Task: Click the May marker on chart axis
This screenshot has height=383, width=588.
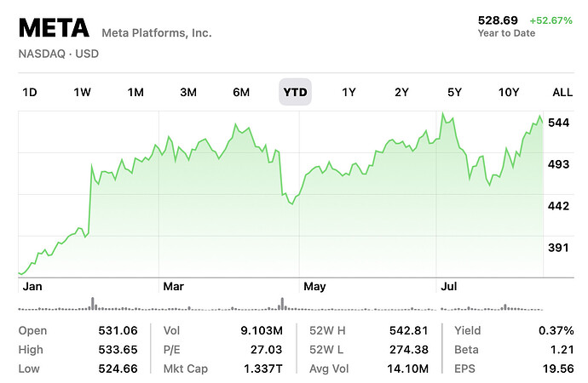Action: tap(316, 287)
